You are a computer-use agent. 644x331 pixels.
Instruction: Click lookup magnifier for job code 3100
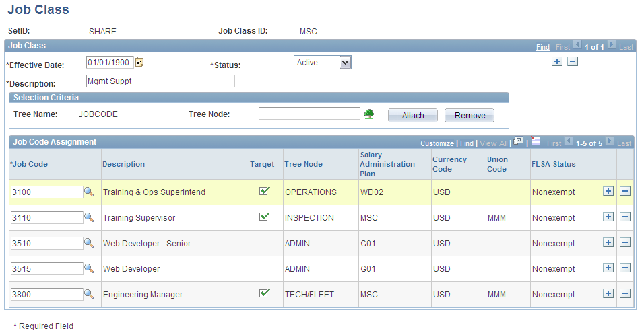coord(89,192)
